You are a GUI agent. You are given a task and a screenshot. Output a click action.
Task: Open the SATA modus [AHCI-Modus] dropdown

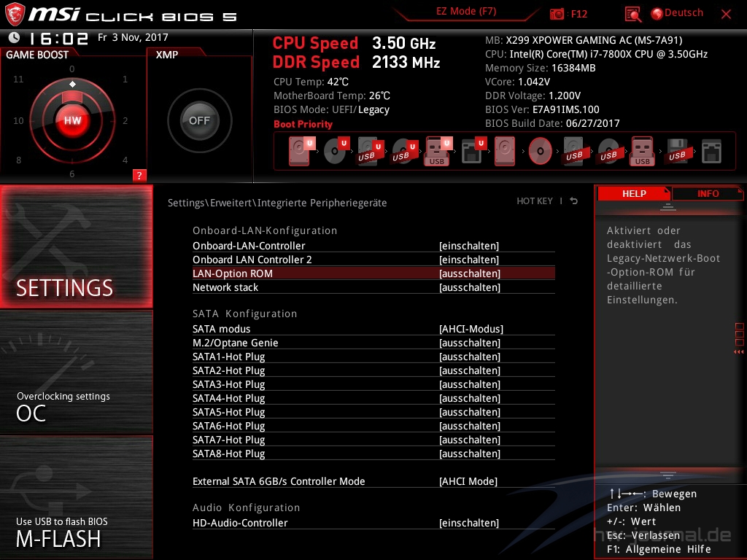[x=471, y=329]
